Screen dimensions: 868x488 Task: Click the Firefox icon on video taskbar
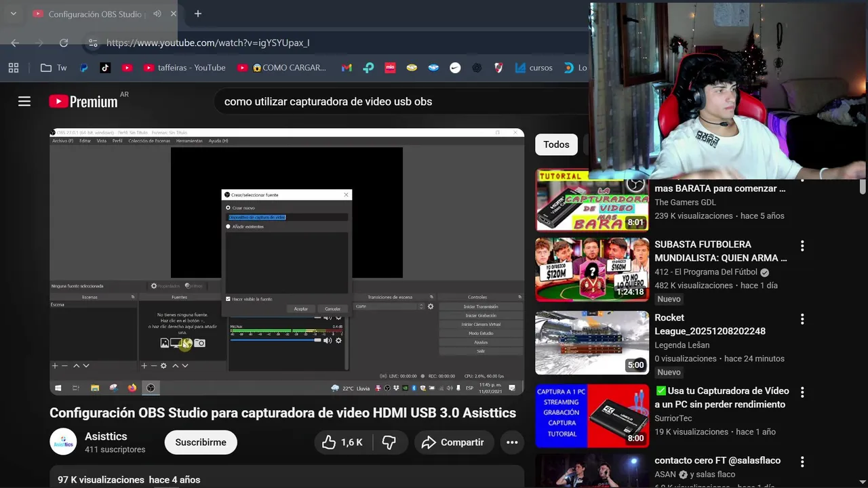[x=132, y=388]
